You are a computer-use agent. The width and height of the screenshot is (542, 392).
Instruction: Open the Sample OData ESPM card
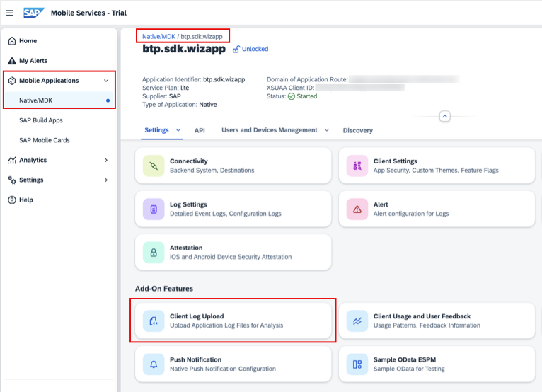click(x=437, y=364)
